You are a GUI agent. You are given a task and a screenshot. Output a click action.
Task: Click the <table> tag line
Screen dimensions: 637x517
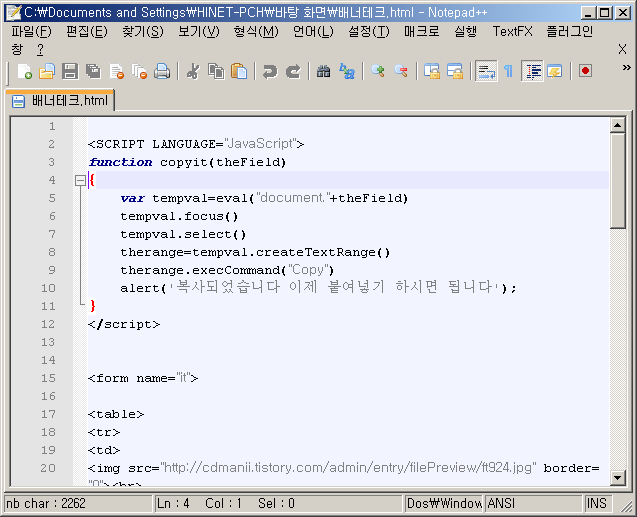click(x=116, y=414)
